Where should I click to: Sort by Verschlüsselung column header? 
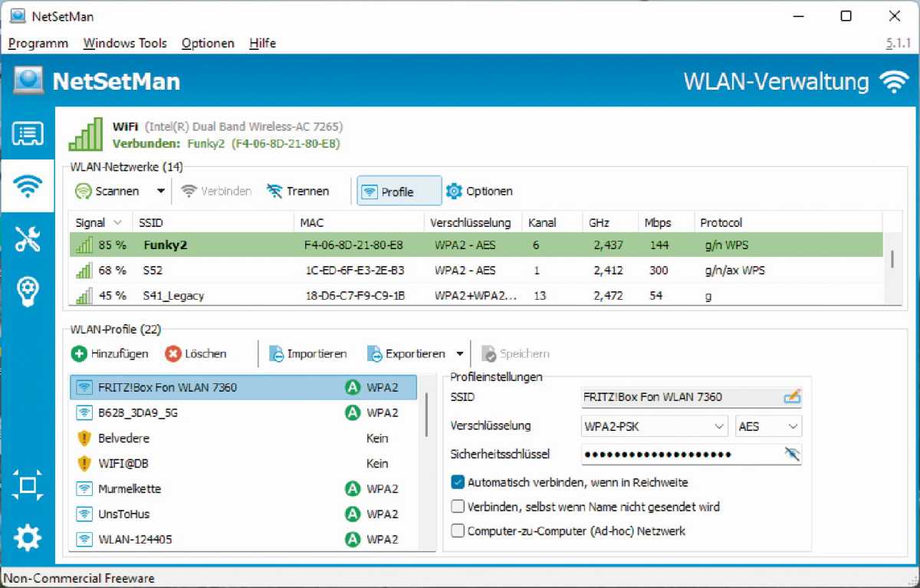click(x=473, y=223)
